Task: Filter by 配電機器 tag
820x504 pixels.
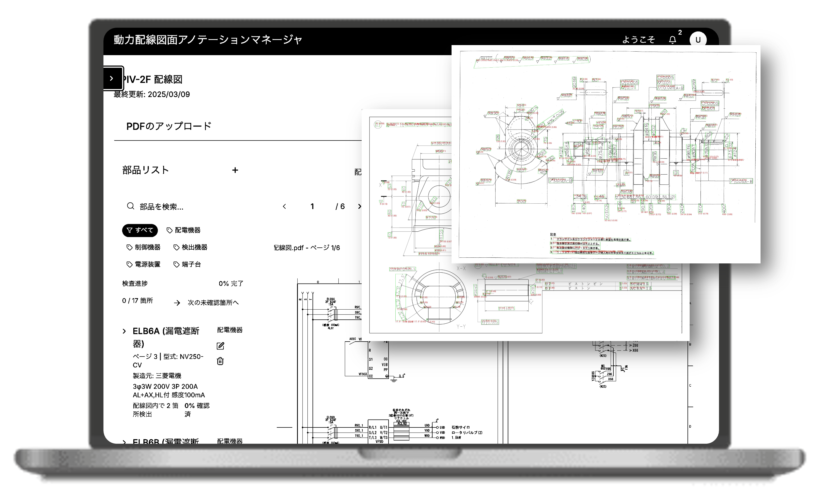Action: point(184,230)
